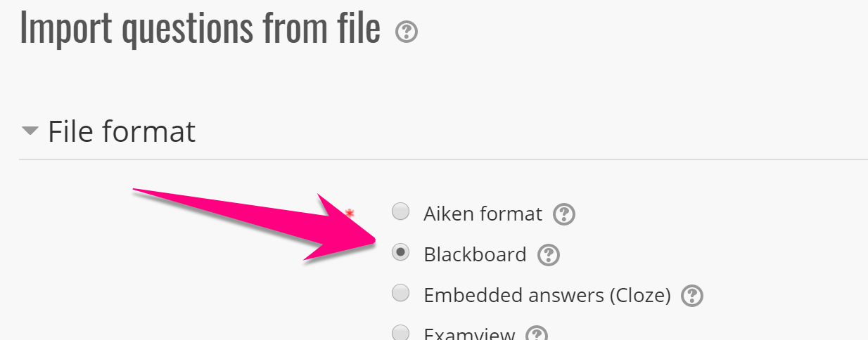Open help for Import questions from file
This screenshot has height=340, width=868.
407,32
